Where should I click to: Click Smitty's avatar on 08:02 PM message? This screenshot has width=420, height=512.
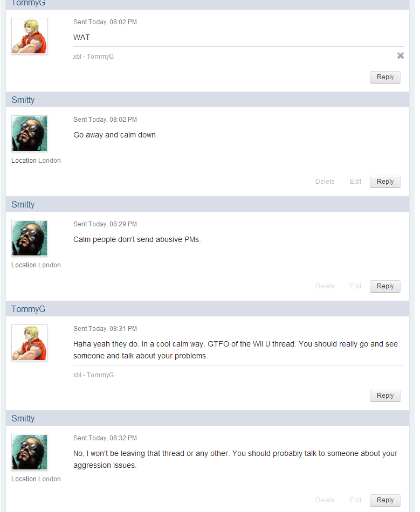click(30, 134)
